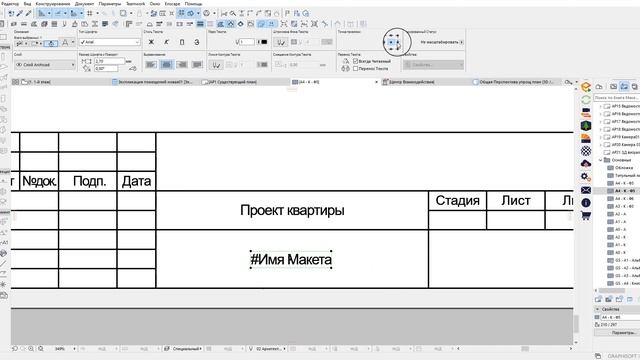
Task: Open the Вид menu
Action: [27, 4]
